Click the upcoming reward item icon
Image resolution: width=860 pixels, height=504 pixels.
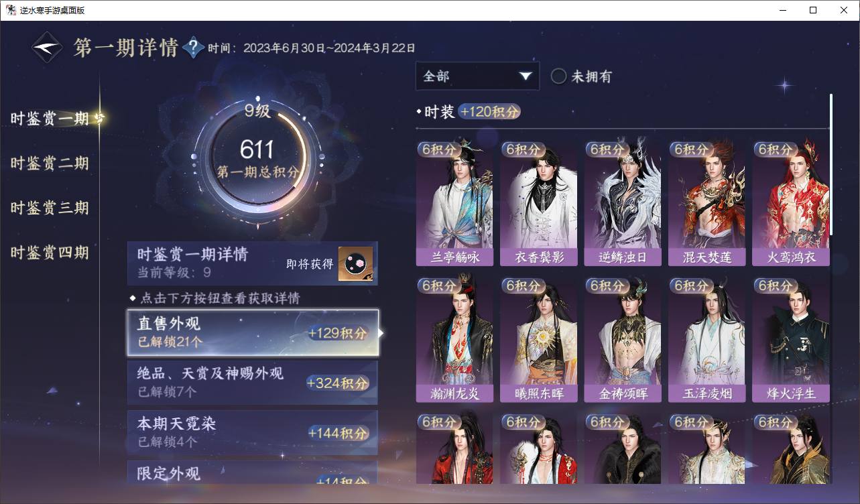tap(355, 264)
